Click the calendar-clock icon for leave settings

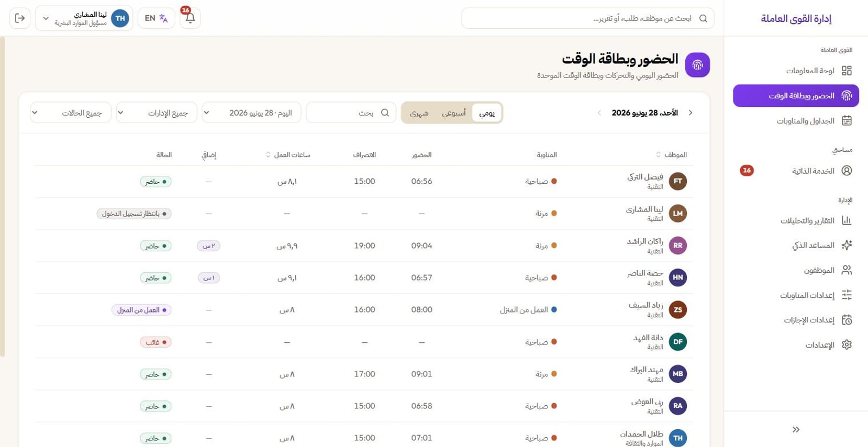point(846,320)
